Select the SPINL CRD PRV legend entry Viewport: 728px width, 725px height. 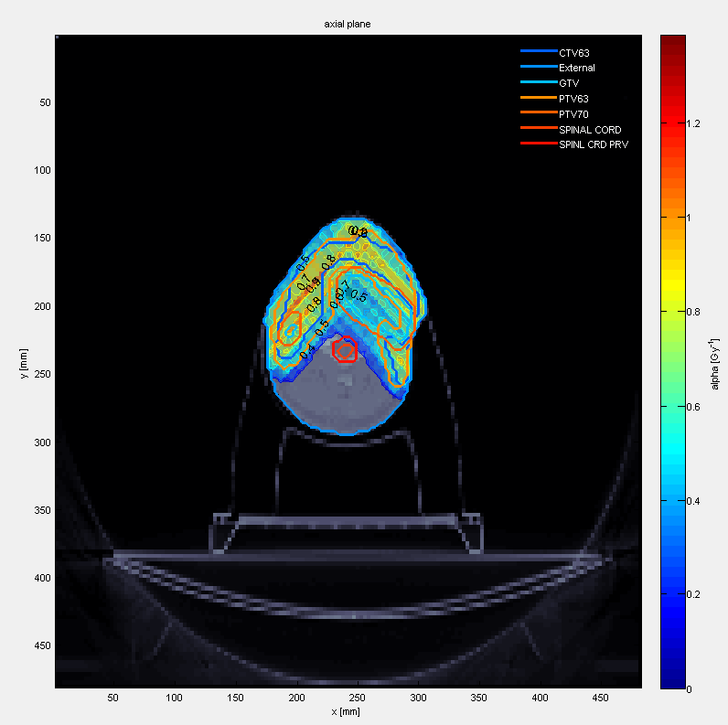[x=593, y=144]
